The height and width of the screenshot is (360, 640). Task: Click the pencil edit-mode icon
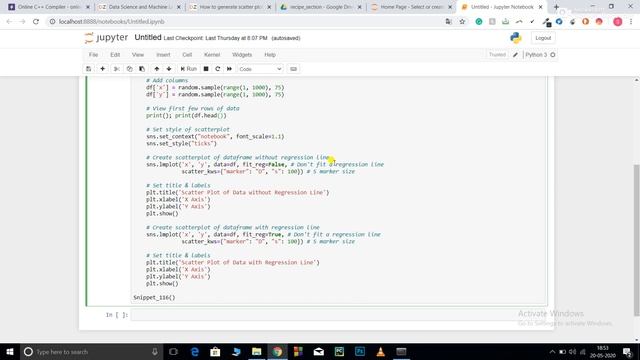pos(516,55)
